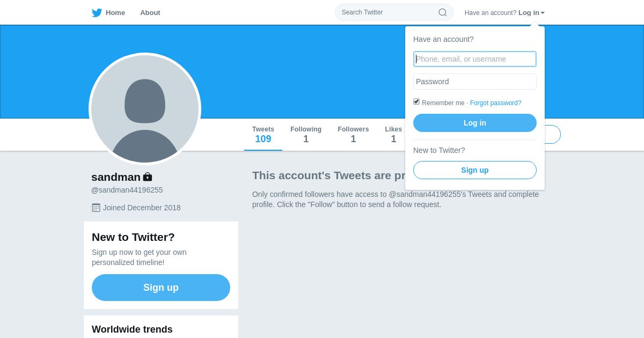Click the large Sign up sidebar button
Screen dimensions: 644x338
[x=161, y=288]
